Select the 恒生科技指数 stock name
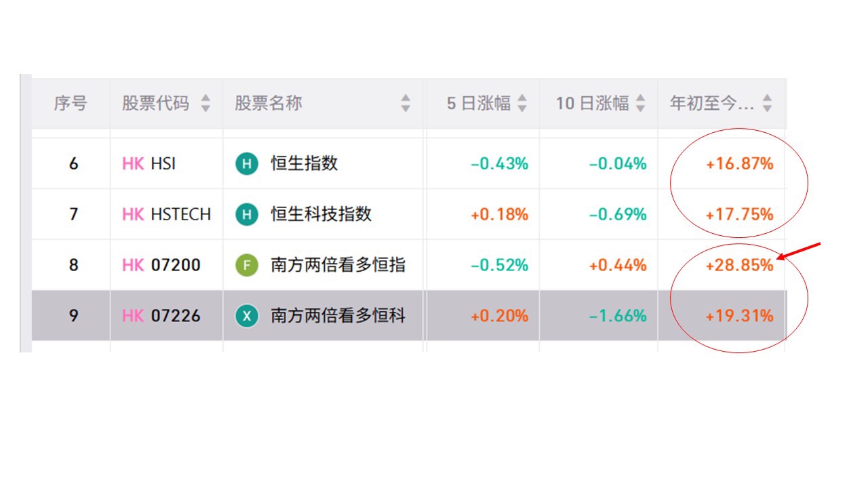 (x=321, y=214)
